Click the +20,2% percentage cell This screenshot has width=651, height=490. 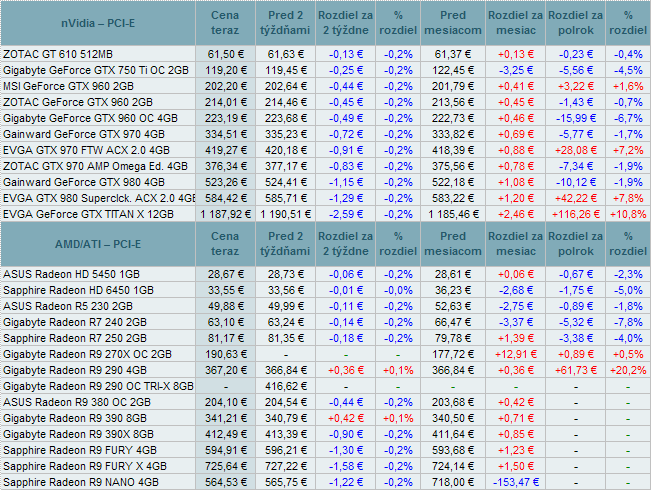[628, 370]
